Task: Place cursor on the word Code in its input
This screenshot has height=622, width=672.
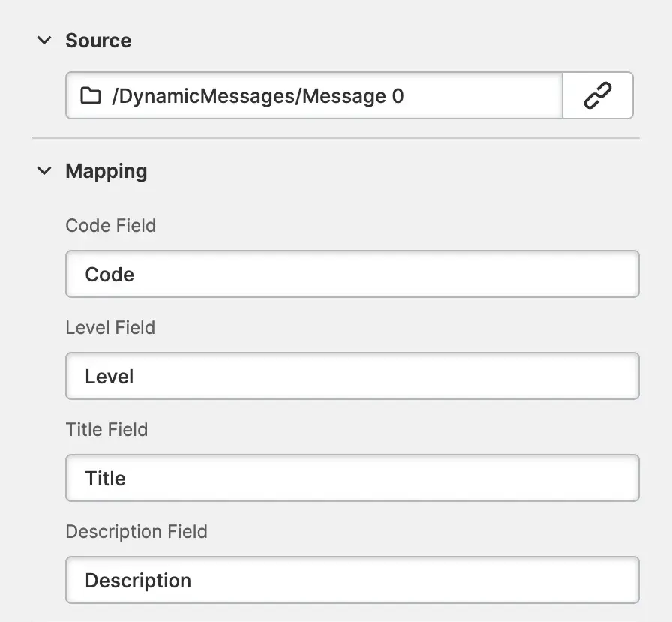Action: pos(109,275)
